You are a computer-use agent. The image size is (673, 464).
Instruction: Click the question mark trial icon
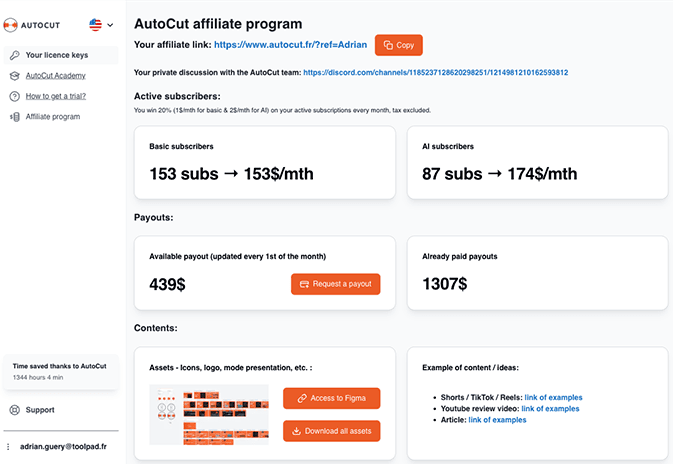[15, 96]
